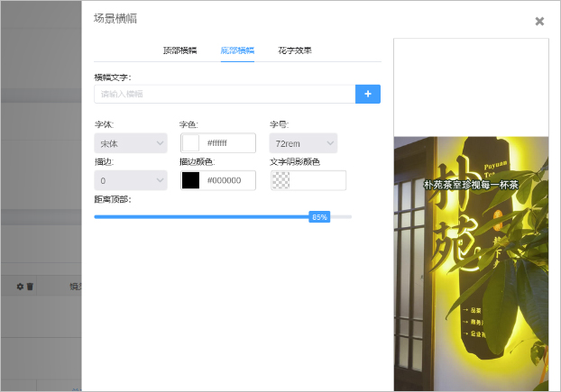
Task: Select the 底部横幅 tab
Action: pos(237,50)
